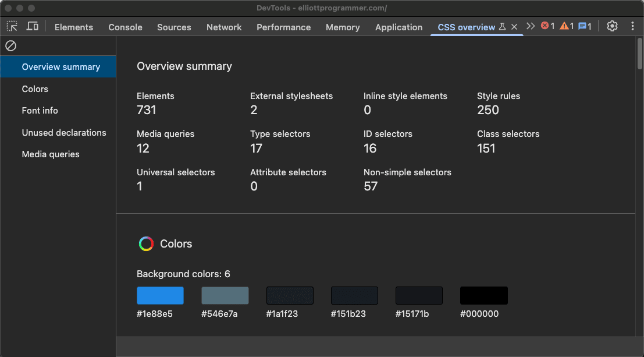Toggle the device toolbar icon
Screen dimensions: 644x357
pyautogui.click(x=33, y=27)
